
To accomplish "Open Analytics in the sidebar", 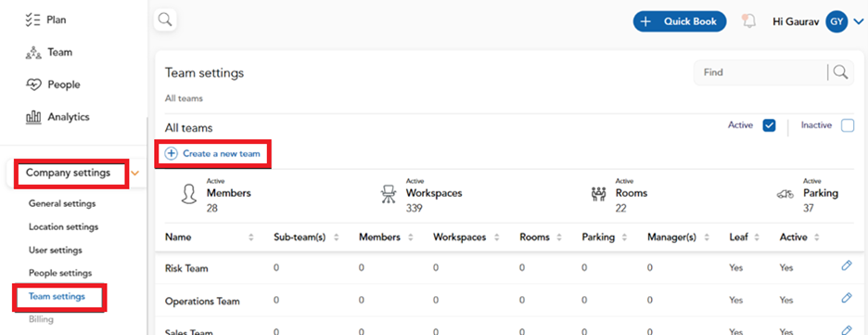I will pos(68,117).
